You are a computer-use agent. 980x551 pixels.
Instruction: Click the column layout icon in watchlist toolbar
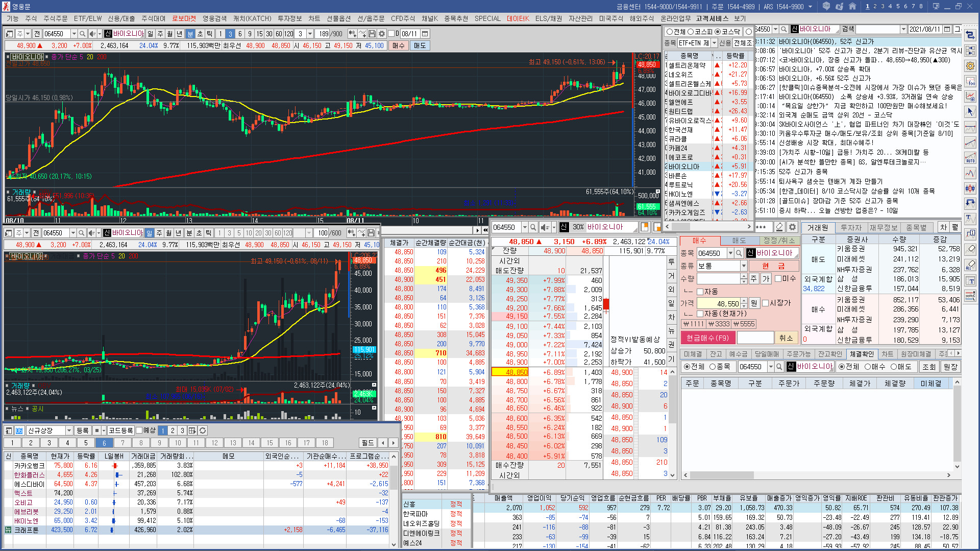192,430
